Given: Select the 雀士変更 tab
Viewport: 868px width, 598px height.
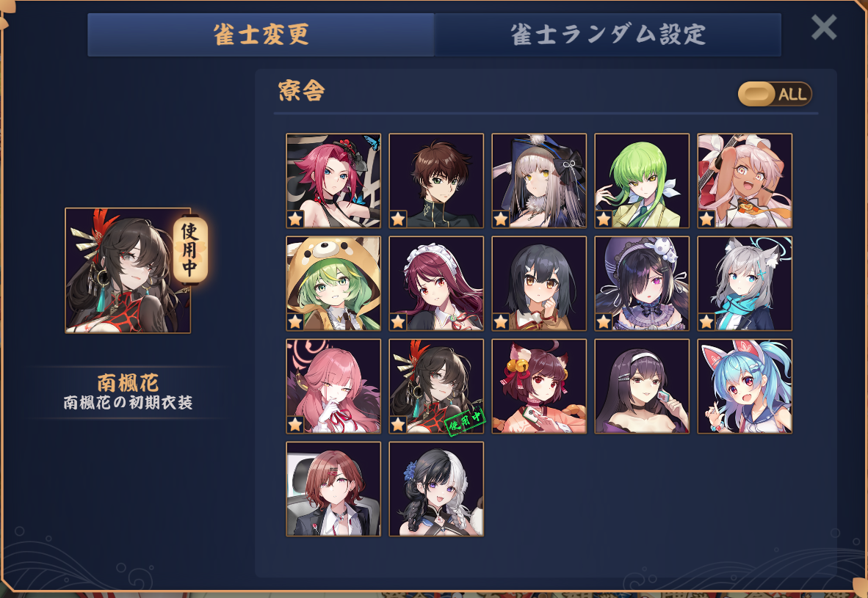Looking at the screenshot, I should coord(261,34).
